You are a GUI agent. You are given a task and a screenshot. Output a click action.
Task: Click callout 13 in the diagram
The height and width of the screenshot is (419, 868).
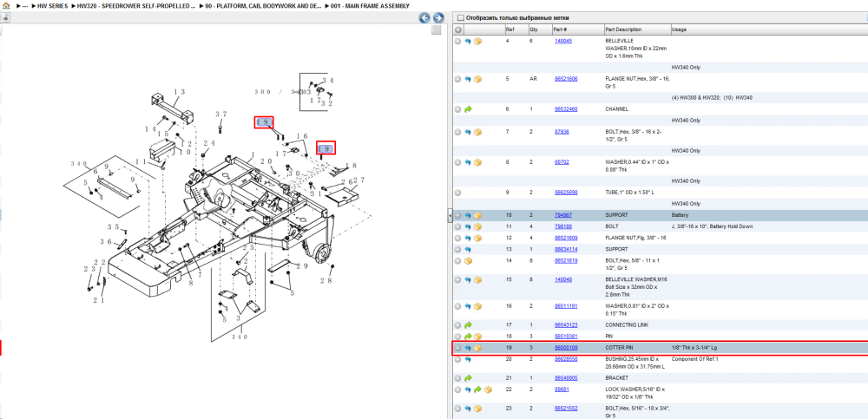pyautogui.click(x=179, y=92)
